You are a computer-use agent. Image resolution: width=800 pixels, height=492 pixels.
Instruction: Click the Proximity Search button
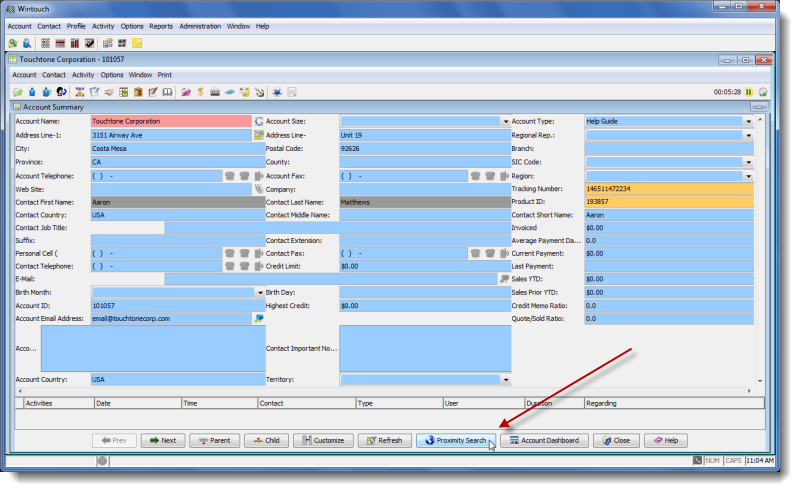(x=456, y=440)
